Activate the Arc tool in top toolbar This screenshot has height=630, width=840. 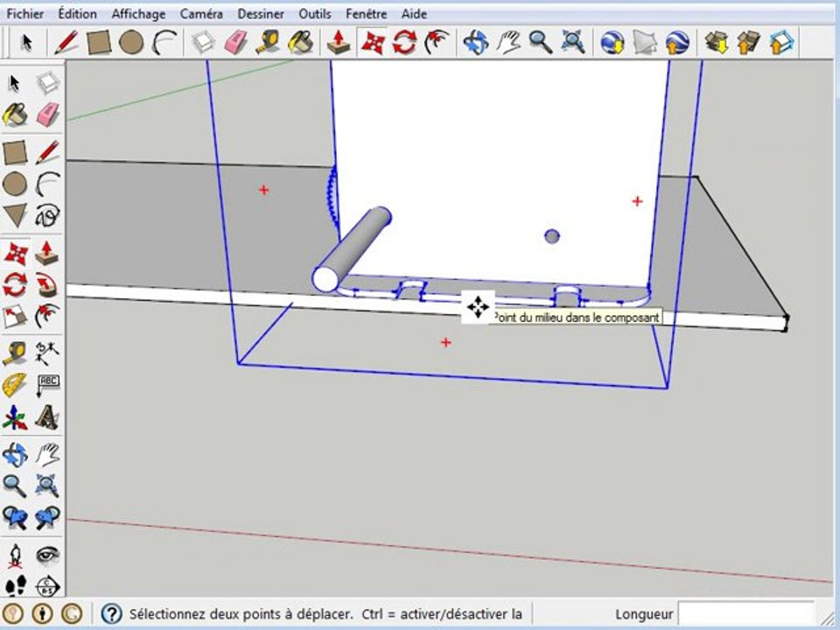(x=164, y=42)
